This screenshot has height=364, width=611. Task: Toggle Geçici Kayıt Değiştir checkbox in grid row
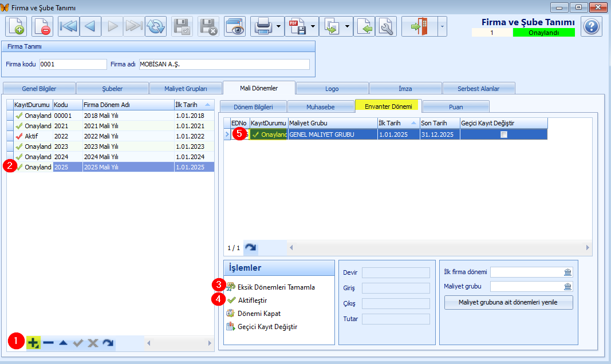coord(504,134)
